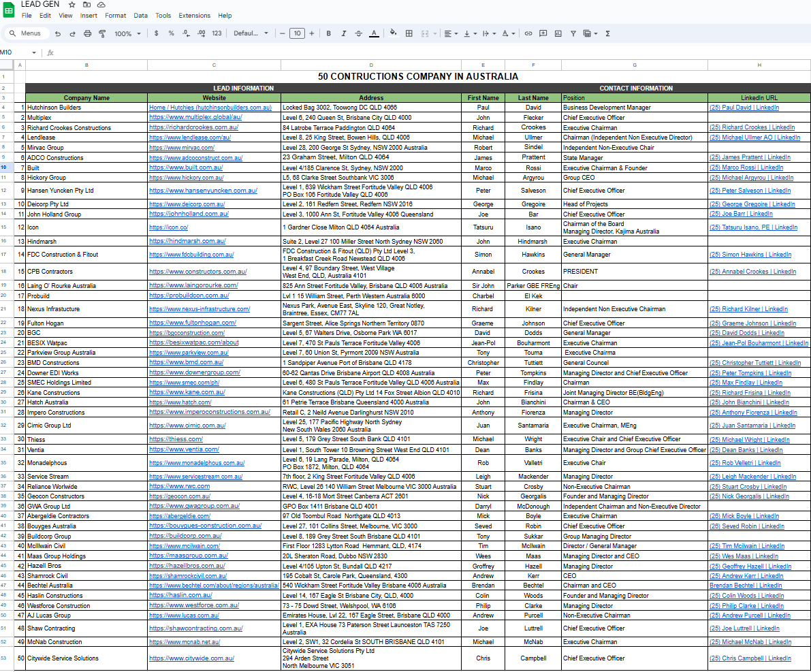This screenshot has height=672, width=811.
Task: Set text color using the A slider control
Action: [x=374, y=33]
